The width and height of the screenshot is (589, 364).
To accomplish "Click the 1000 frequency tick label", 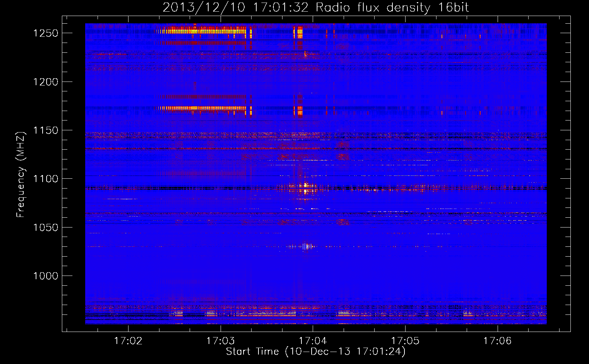I will 46,276.
